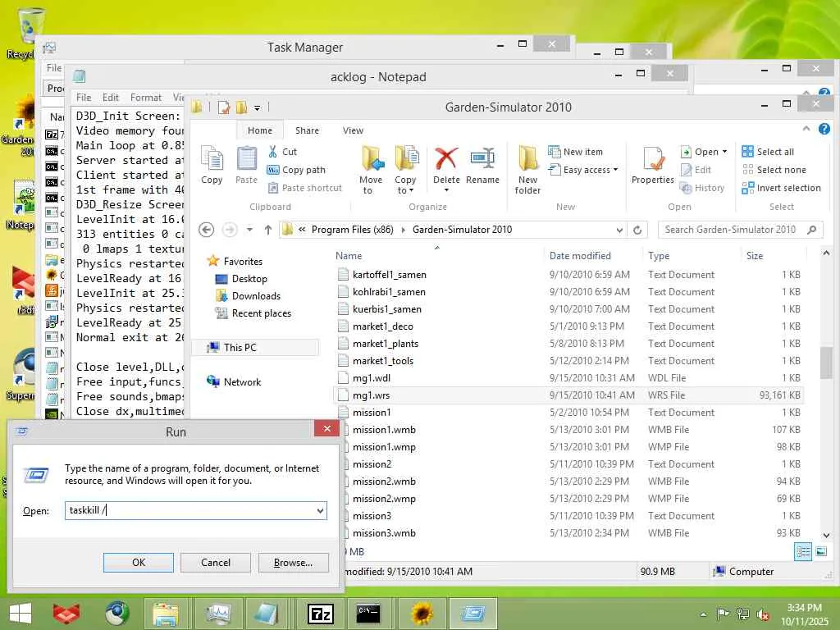Screen dimensions: 840x630
Task: Open Task Manager from the taskbar
Action: point(217,614)
